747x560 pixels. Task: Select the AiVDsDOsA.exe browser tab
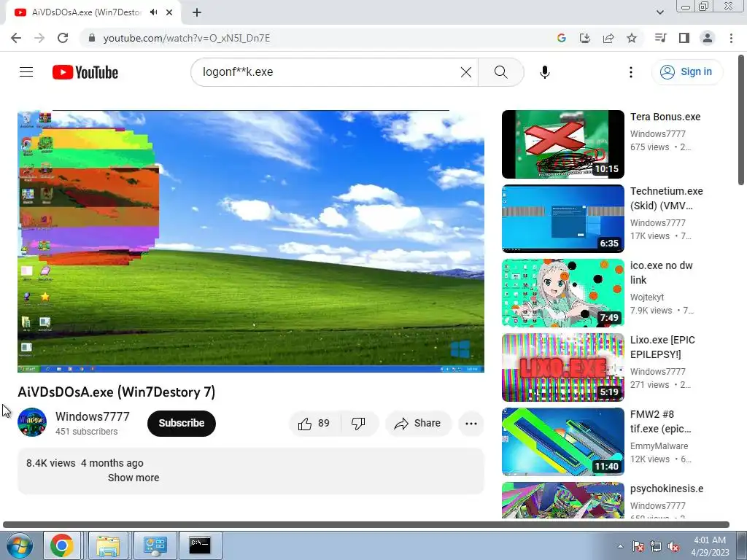[x=93, y=12]
